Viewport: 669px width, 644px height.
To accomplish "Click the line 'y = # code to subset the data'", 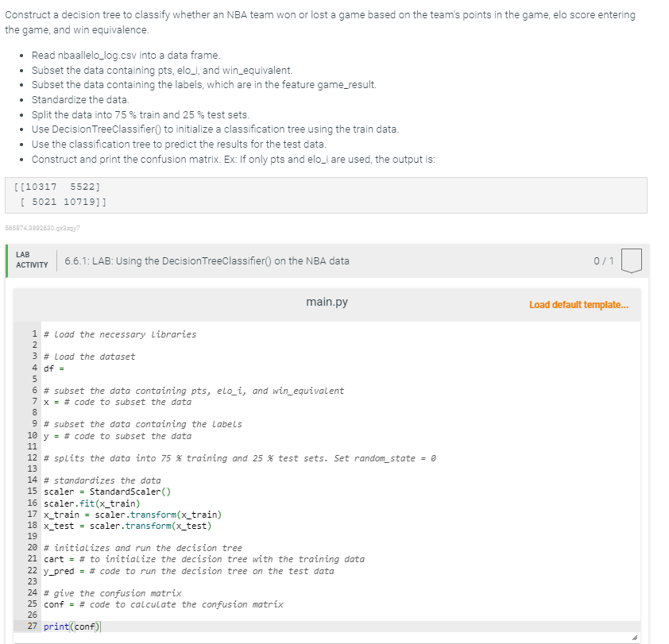I will (x=118, y=436).
